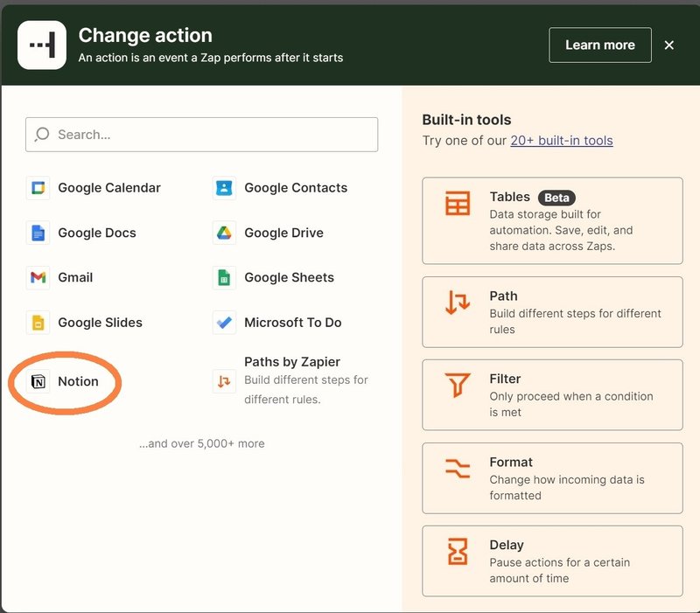Image resolution: width=700 pixels, height=613 pixels.
Task: Click the Google Slides app icon
Action: tap(38, 323)
